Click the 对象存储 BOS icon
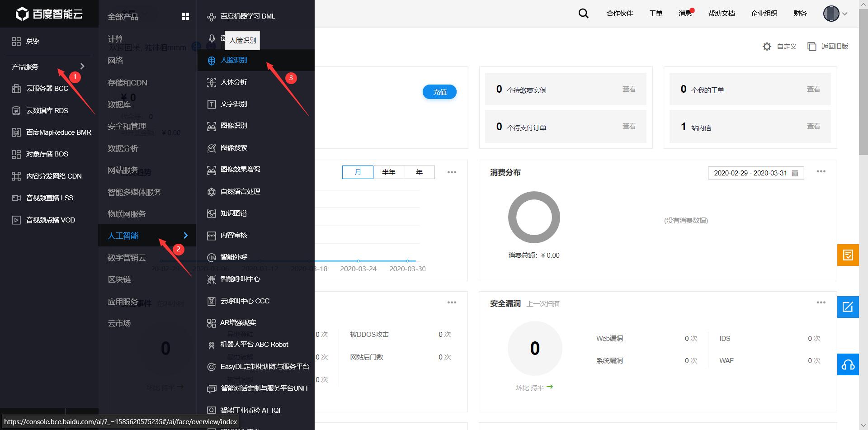 coord(16,154)
